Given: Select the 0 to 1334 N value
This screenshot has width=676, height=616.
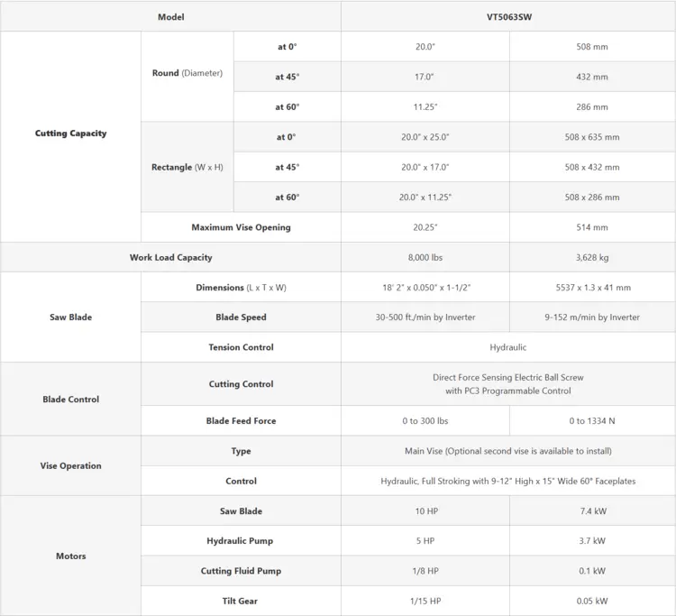Looking at the screenshot, I should coord(592,420).
